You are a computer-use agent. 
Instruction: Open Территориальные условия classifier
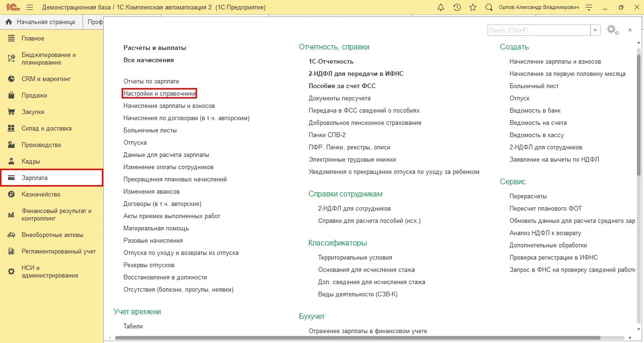click(355, 258)
